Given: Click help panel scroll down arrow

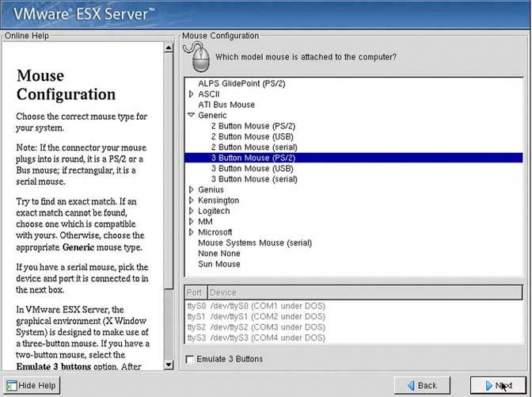Looking at the screenshot, I should (x=169, y=365).
